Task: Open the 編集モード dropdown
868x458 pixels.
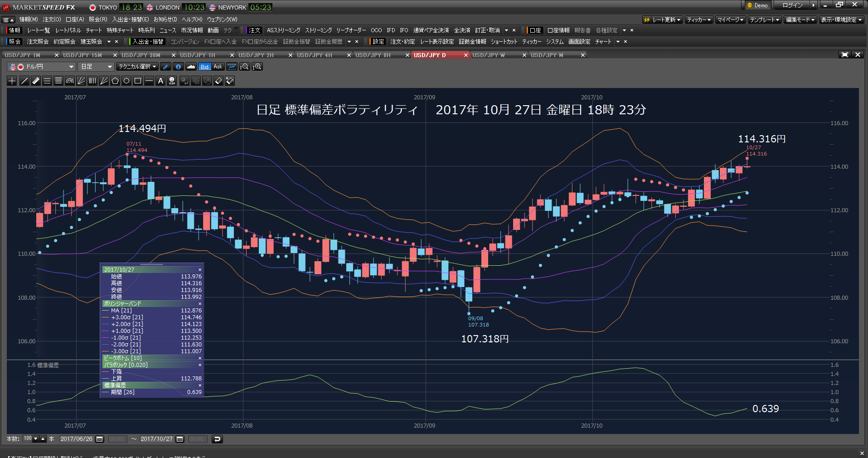Action: pyautogui.click(x=800, y=20)
